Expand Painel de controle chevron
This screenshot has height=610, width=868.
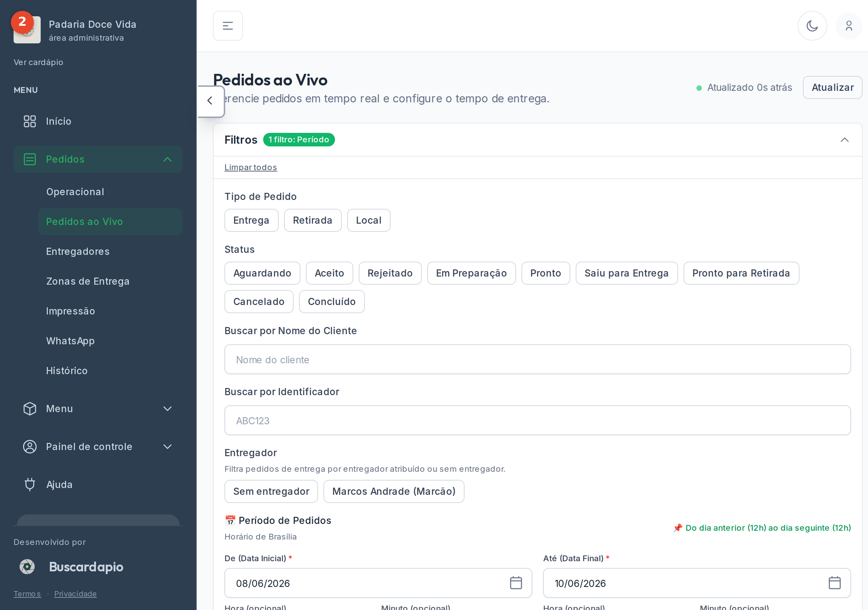coord(167,447)
